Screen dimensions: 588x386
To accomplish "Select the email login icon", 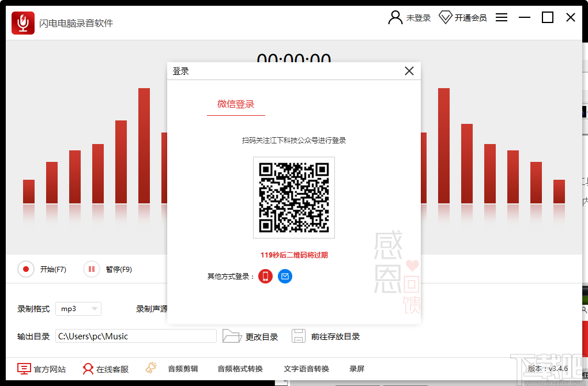I will click(x=285, y=276).
